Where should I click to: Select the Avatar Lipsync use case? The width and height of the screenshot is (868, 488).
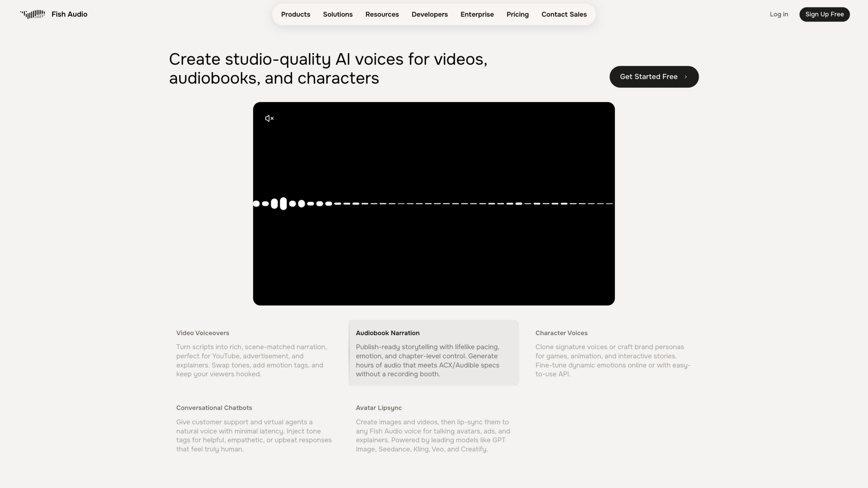click(x=434, y=428)
